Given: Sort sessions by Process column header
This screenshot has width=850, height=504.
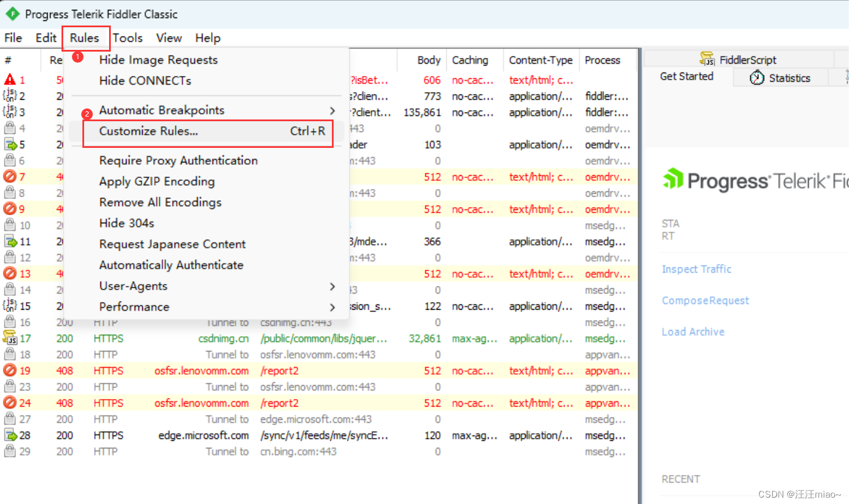Looking at the screenshot, I should pyautogui.click(x=607, y=60).
